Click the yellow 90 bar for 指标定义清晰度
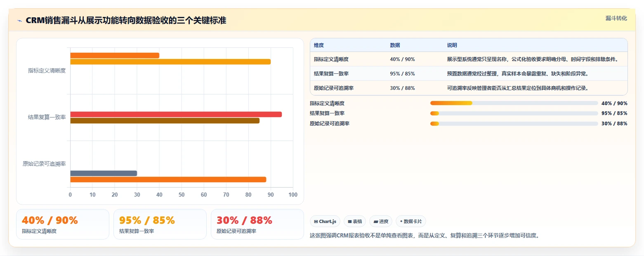The width and height of the screenshot is (644, 256). point(170,62)
